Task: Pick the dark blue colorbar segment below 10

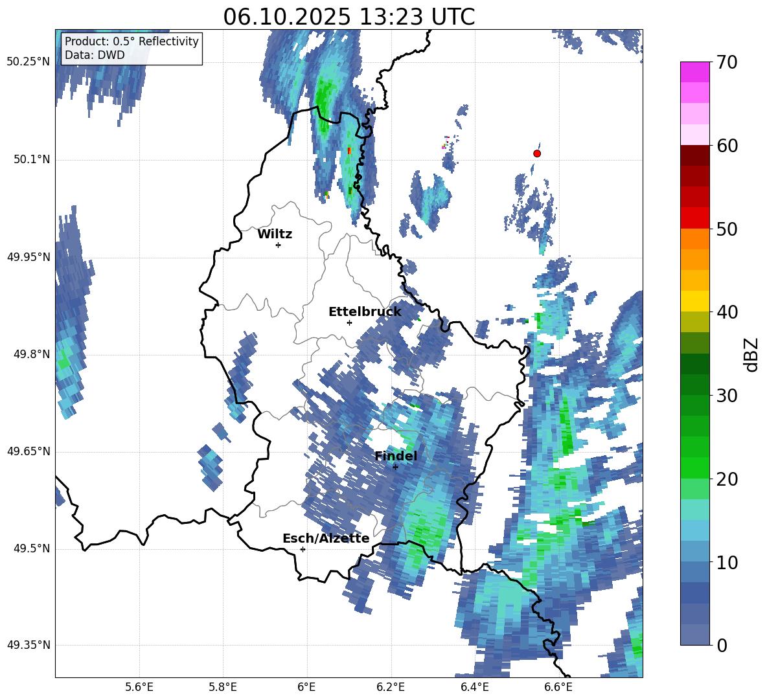Action: [695, 593]
